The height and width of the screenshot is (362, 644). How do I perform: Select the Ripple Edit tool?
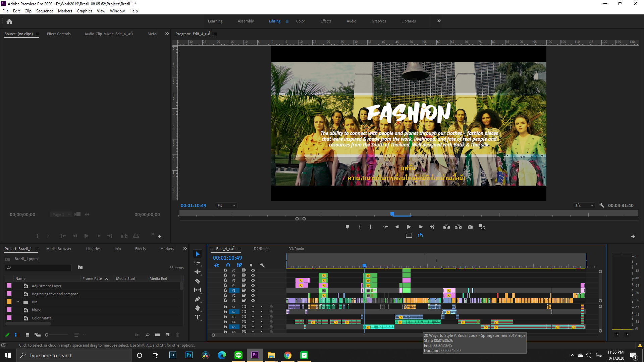(x=198, y=272)
